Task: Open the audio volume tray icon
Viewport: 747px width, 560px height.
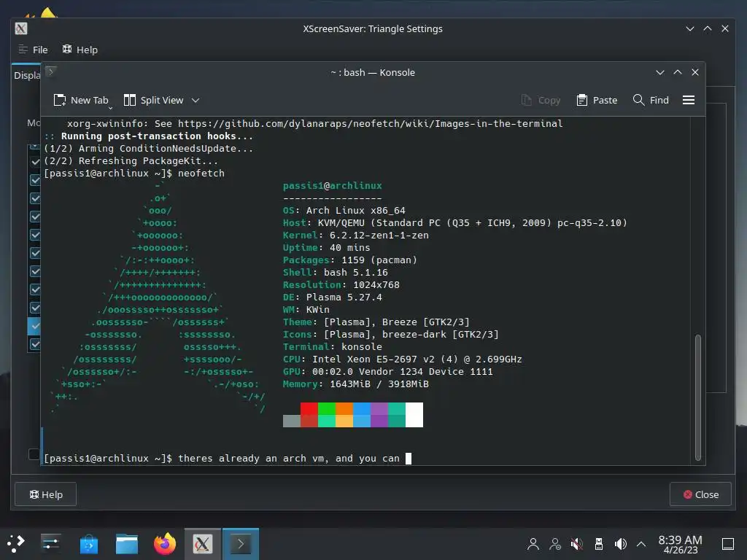Action: tap(620, 544)
